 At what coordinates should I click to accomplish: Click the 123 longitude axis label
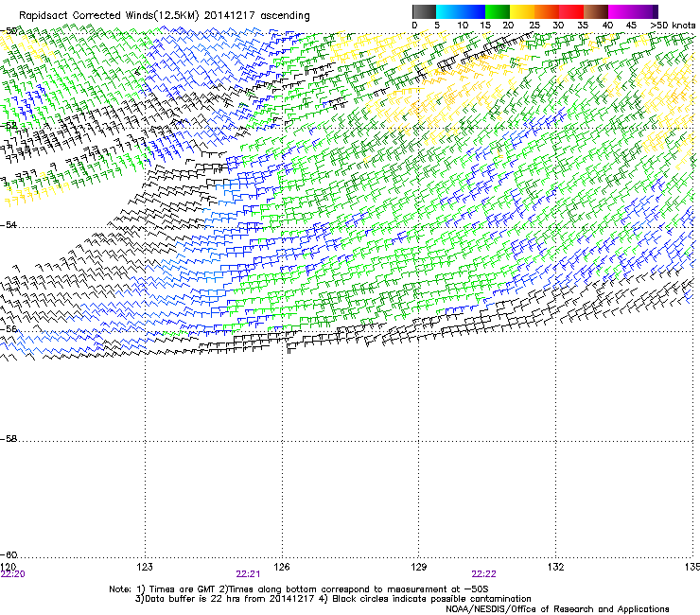tap(145, 567)
